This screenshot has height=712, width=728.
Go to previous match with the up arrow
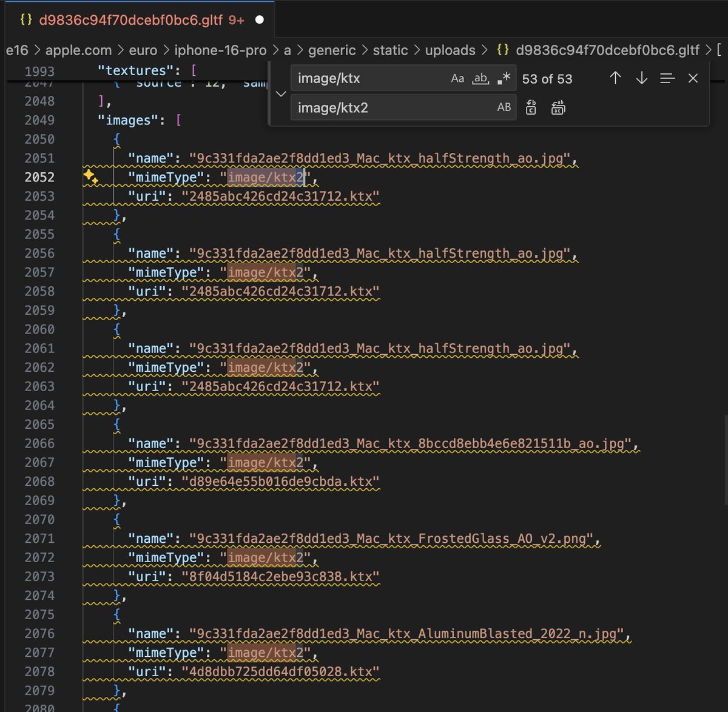coord(615,78)
